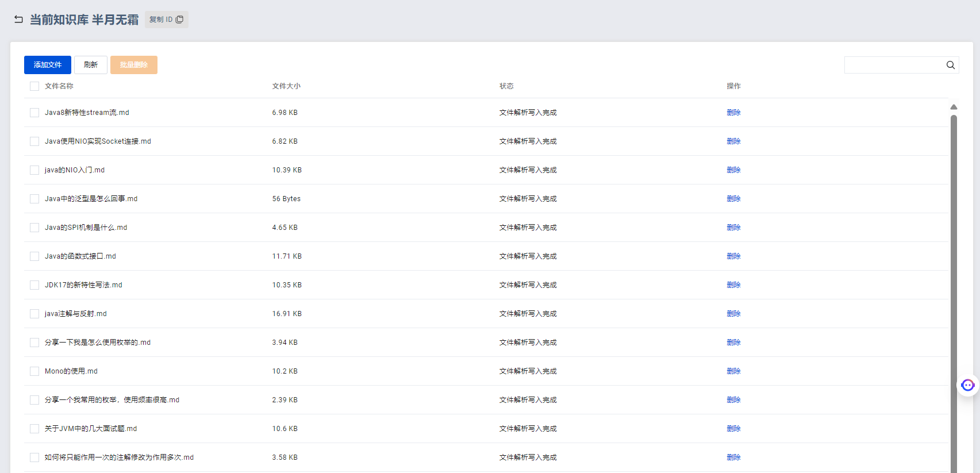Select the checkbox for java注解与反射.md
The image size is (980, 473).
coord(34,314)
